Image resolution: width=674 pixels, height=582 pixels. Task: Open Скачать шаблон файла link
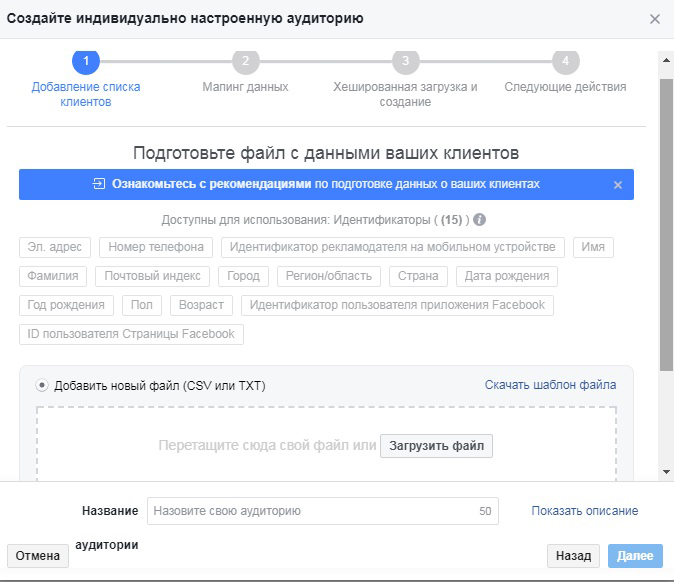[x=550, y=385]
